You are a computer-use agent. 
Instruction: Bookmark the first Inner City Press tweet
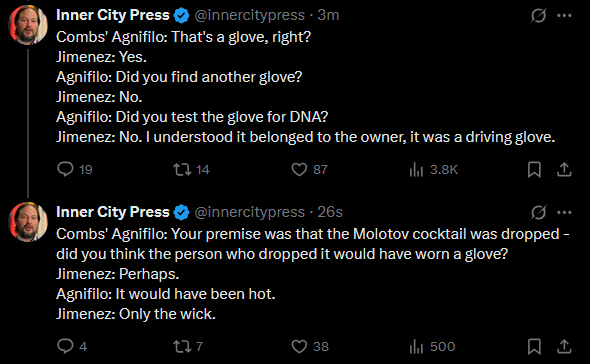[534, 169]
